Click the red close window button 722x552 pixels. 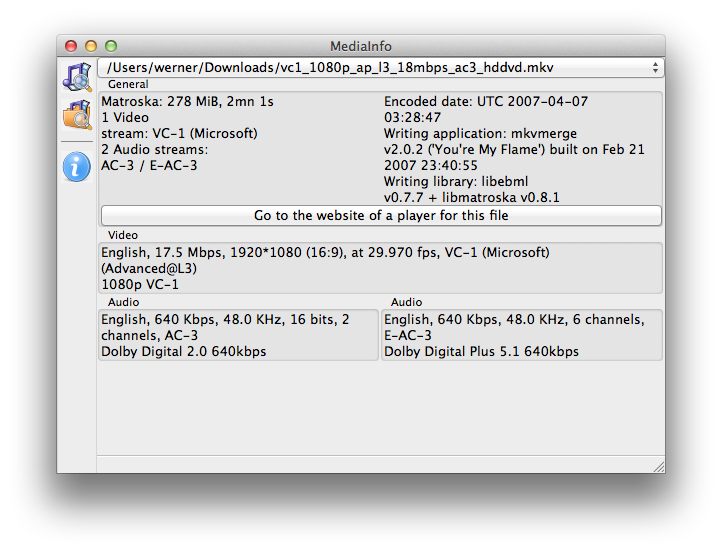pos(71,46)
